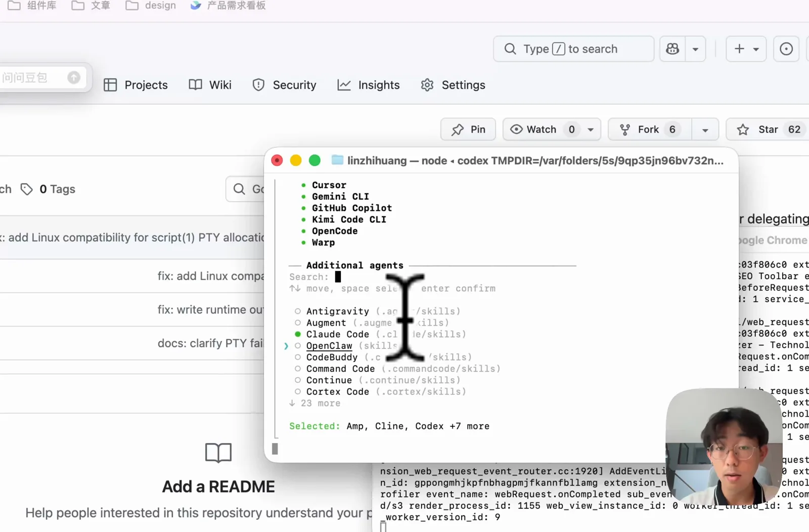Screen dimensions: 809x532
Task: Expand the Copilot dropdown arrow
Action: pos(695,49)
